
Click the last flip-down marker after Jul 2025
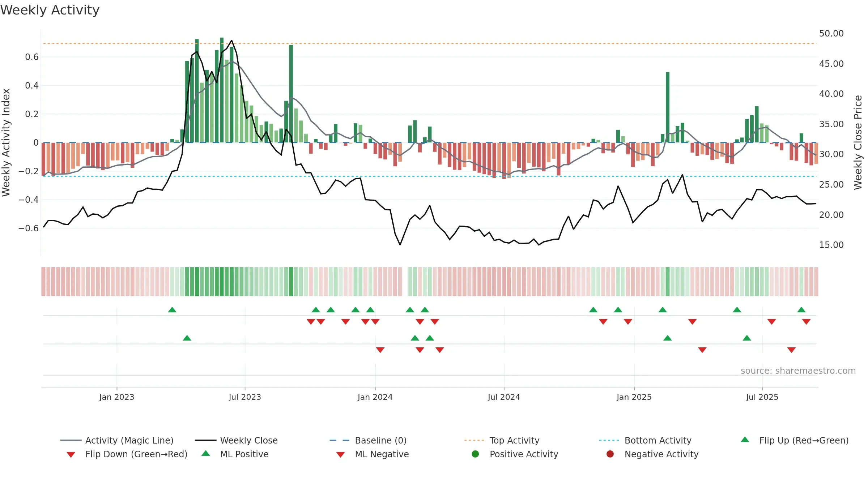806,322
